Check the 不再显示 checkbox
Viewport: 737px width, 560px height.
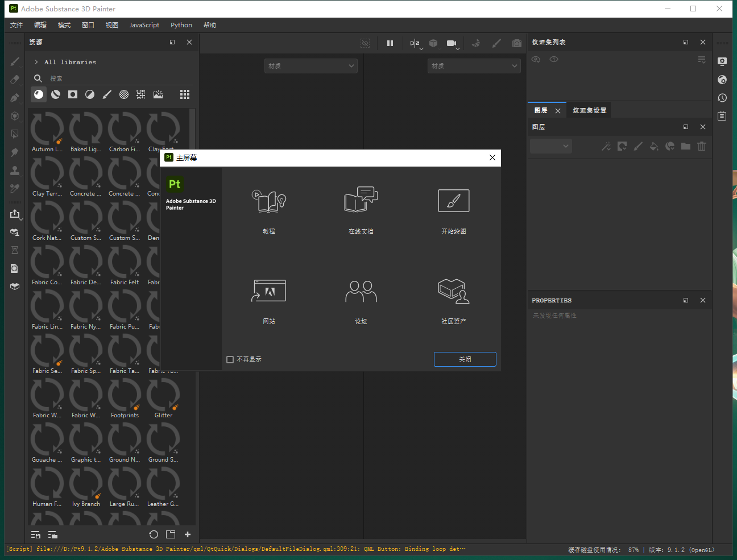click(x=230, y=359)
